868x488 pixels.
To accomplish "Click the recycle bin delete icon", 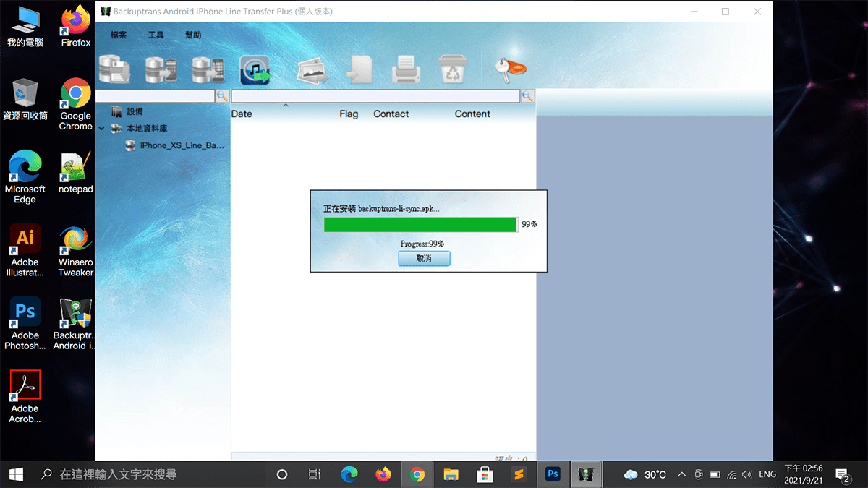I will coord(453,69).
